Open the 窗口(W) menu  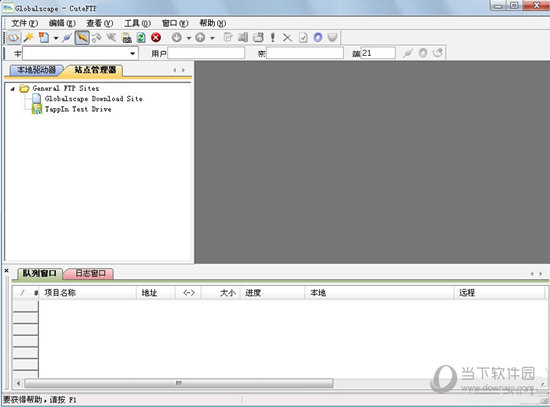coord(175,23)
